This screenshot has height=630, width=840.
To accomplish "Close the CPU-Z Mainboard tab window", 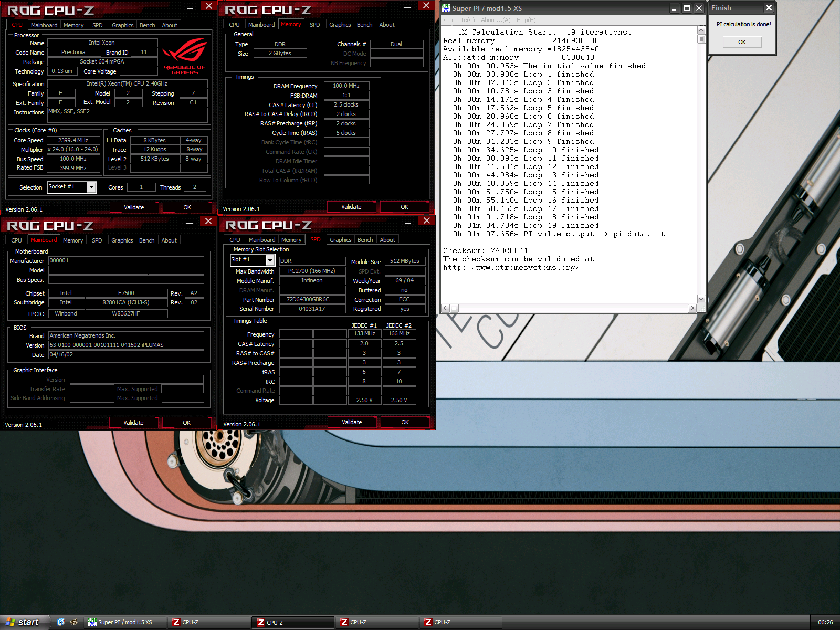I will tap(208, 221).
